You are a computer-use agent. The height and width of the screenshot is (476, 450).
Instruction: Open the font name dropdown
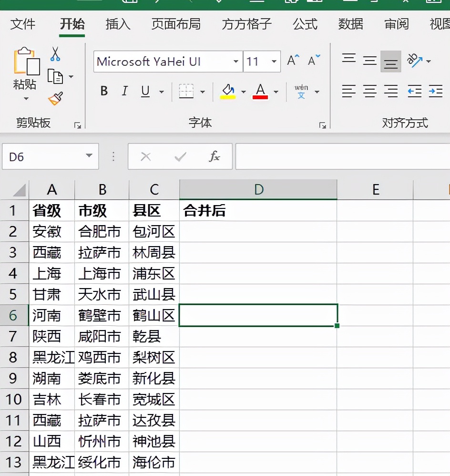(236, 62)
